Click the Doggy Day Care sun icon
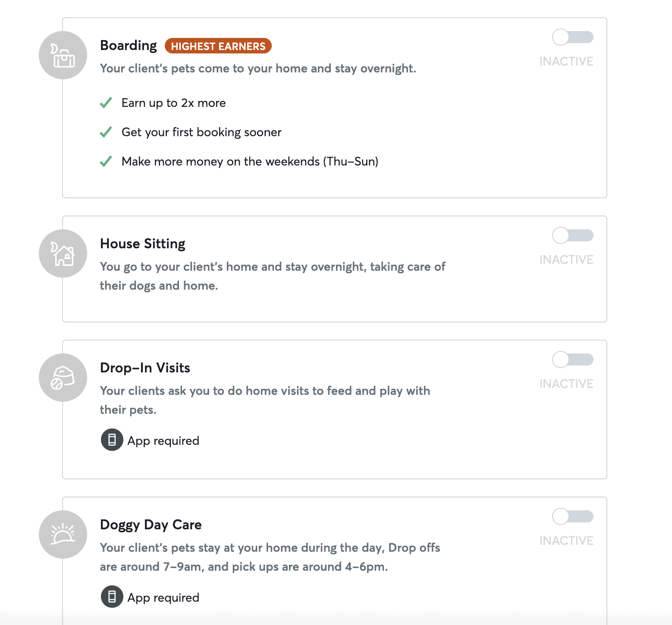The width and height of the screenshot is (672, 625). [63, 534]
